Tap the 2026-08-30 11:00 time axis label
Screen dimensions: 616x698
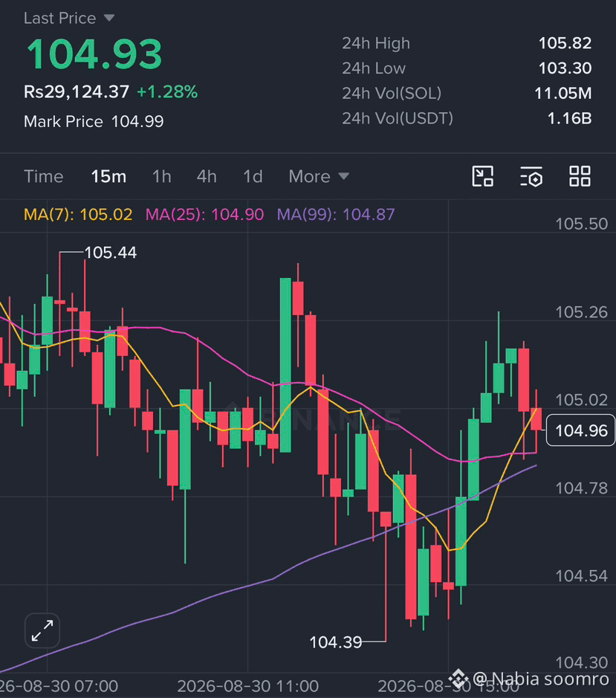tap(248, 686)
